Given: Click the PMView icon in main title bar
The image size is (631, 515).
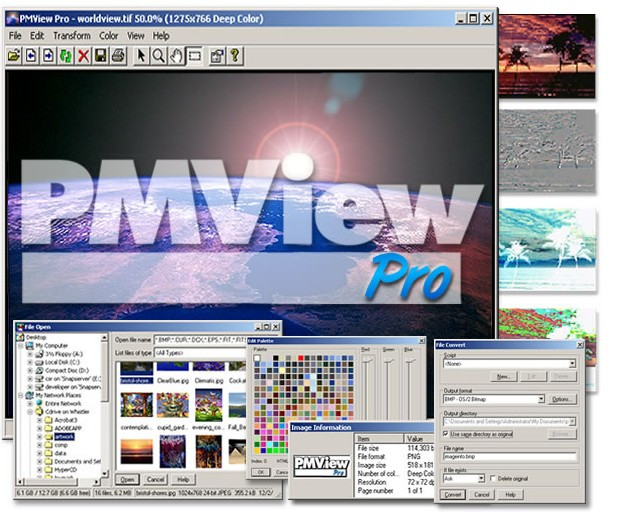Looking at the screenshot, I should coord(12,19).
